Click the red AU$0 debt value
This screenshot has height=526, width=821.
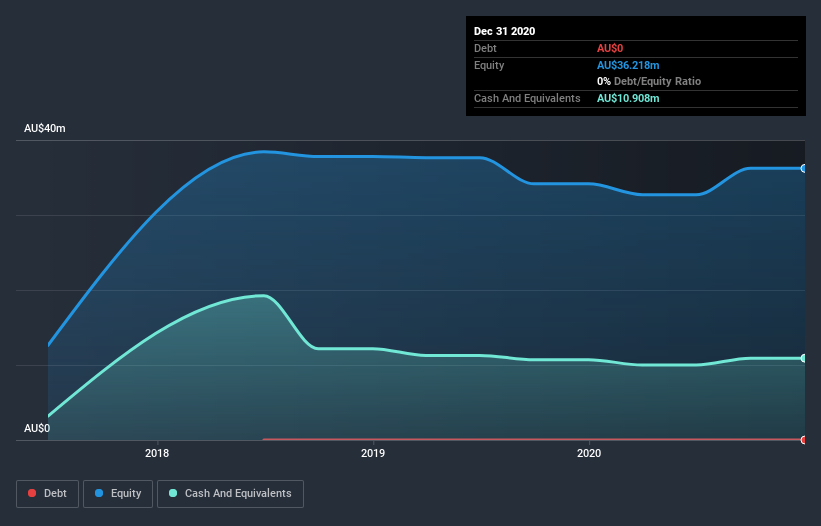coord(610,48)
